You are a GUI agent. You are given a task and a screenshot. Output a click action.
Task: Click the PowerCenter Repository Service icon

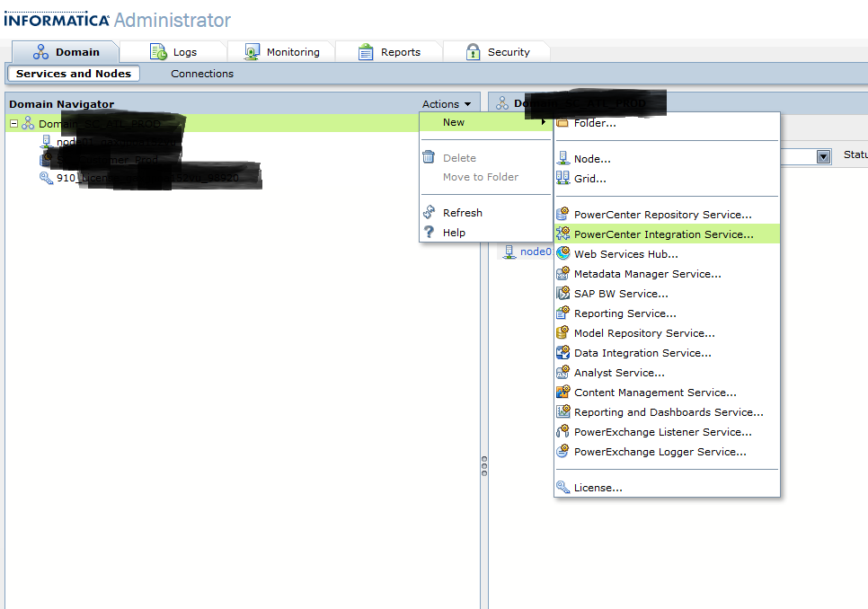[563, 215]
